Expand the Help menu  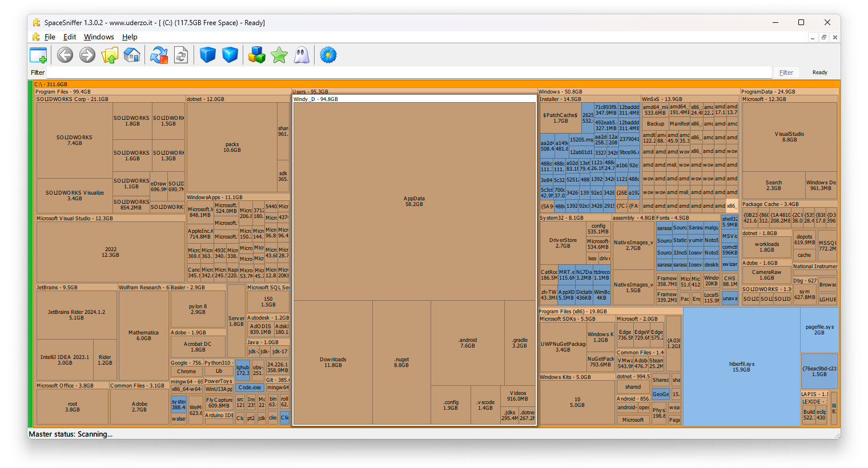tap(130, 37)
